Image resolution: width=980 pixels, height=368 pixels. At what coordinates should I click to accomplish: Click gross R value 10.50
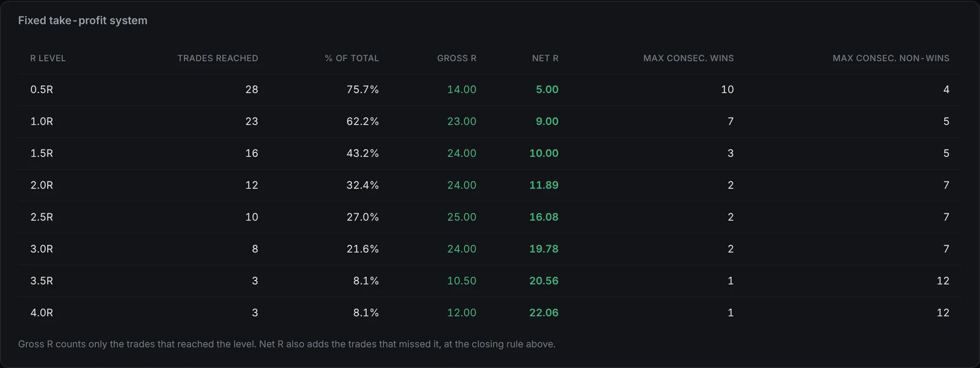[x=462, y=280]
